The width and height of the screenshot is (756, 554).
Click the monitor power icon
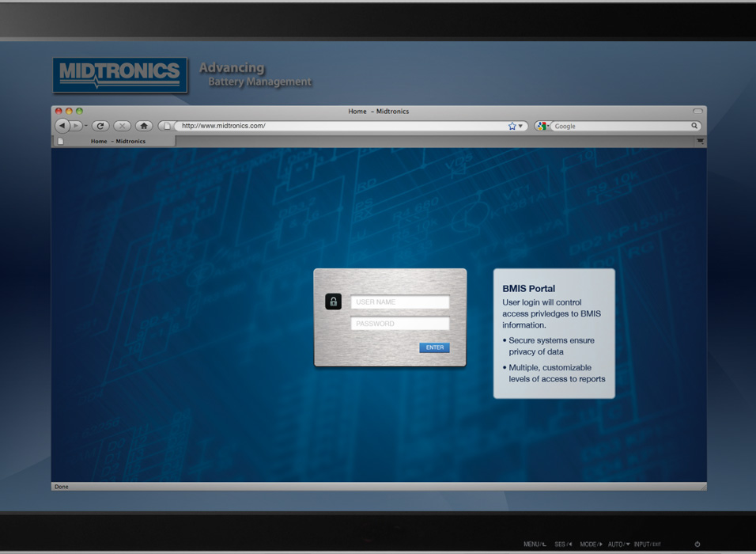point(697,545)
